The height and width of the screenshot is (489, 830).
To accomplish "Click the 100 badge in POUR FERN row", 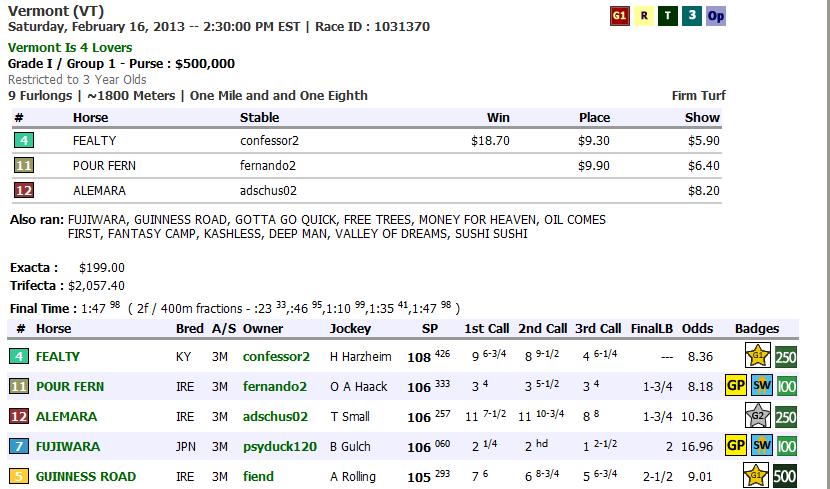I will 786,386.
